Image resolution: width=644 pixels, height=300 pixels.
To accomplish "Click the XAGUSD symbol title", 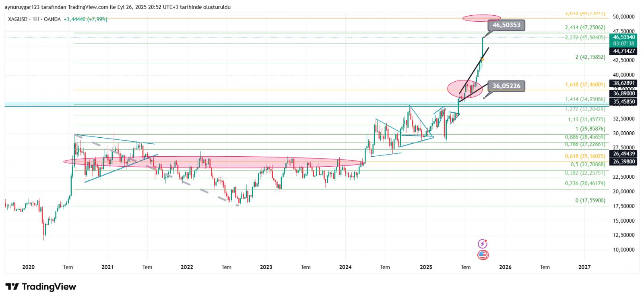I will (x=18, y=19).
